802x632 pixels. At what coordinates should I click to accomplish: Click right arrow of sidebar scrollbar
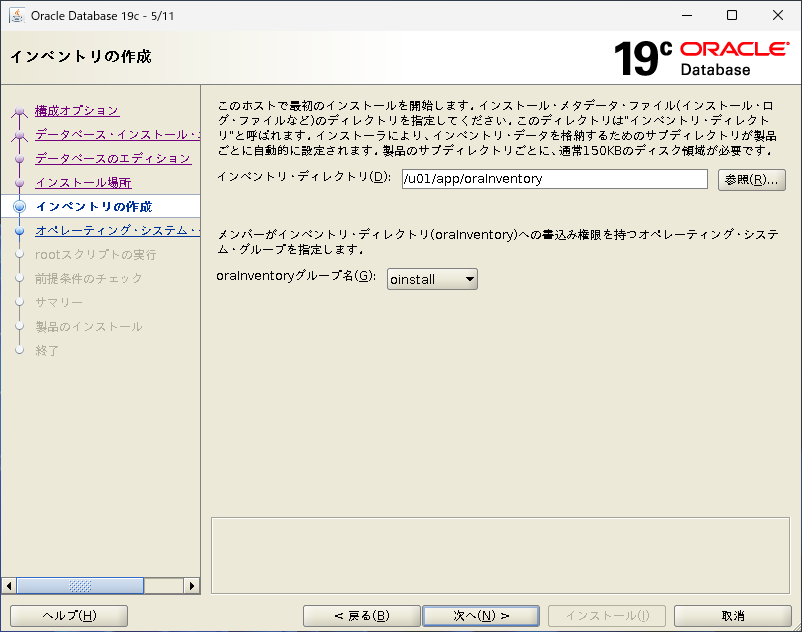click(x=191, y=585)
